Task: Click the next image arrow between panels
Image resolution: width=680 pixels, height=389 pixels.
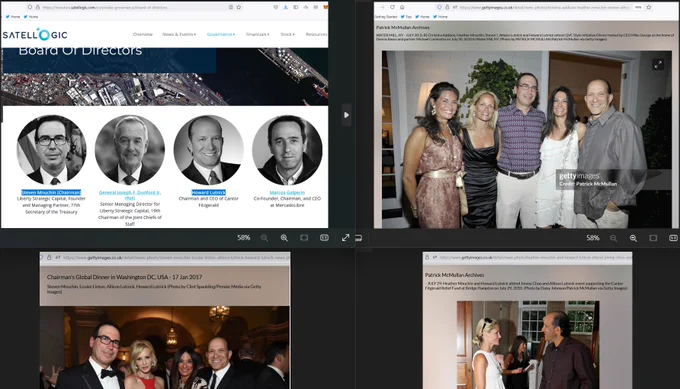Action: [x=346, y=115]
